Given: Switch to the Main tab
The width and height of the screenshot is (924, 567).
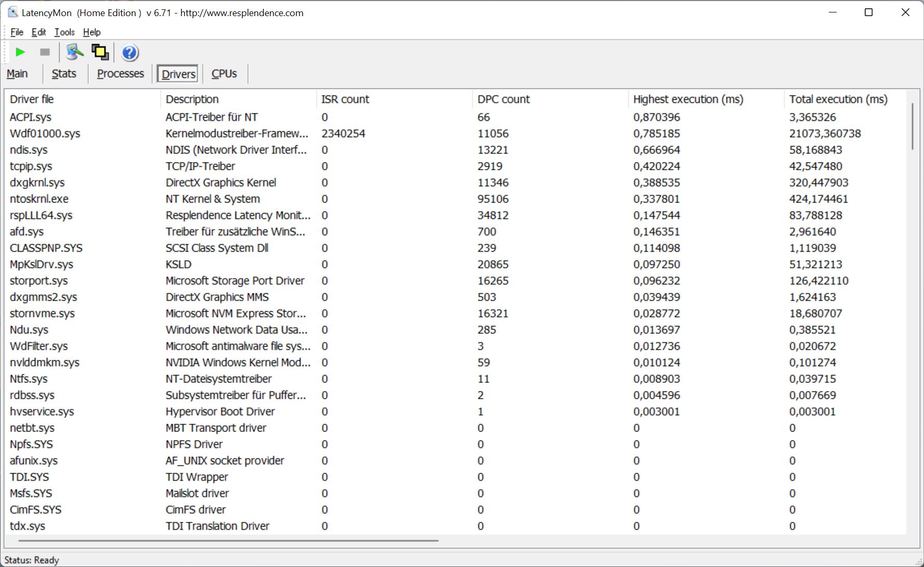Looking at the screenshot, I should coord(17,74).
